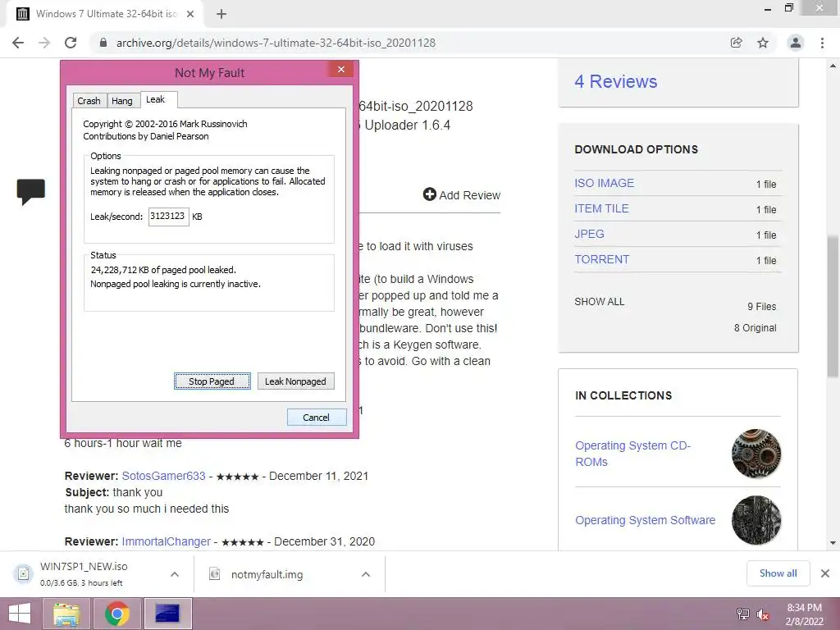
Task: Open Operating System CD-ROMs collection link
Action: pos(632,454)
